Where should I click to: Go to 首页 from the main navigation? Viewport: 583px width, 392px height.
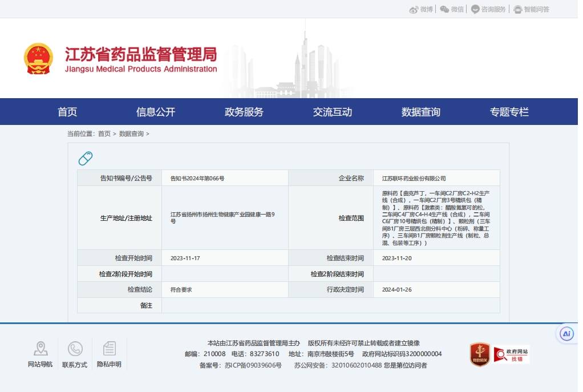coord(67,111)
